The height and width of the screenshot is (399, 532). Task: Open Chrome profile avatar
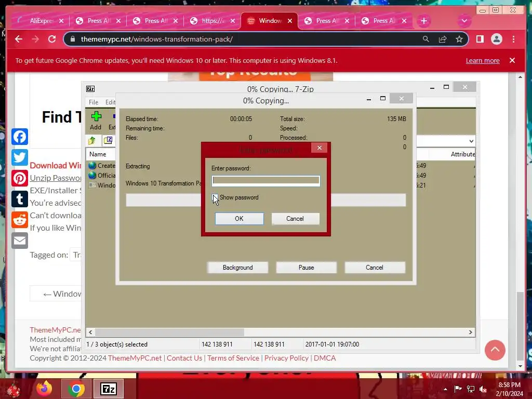pos(496,39)
